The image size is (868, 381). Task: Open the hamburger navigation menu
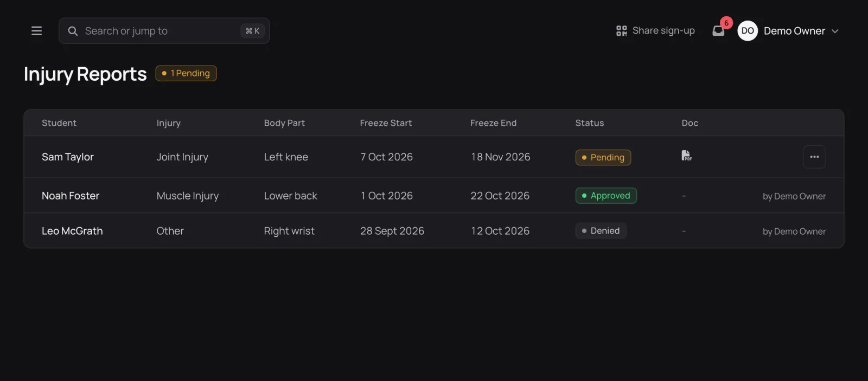coord(36,31)
